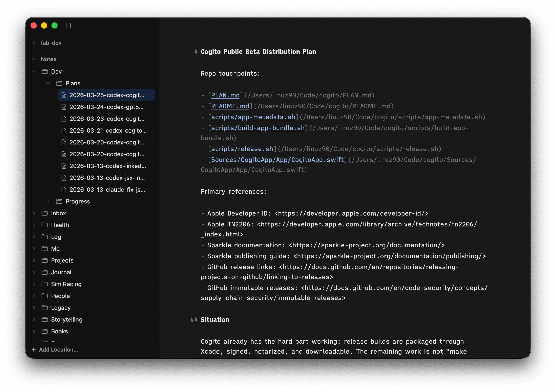Expand the fab-dev tree item
This screenshot has width=556, height=392.
(x=34, y=43)
